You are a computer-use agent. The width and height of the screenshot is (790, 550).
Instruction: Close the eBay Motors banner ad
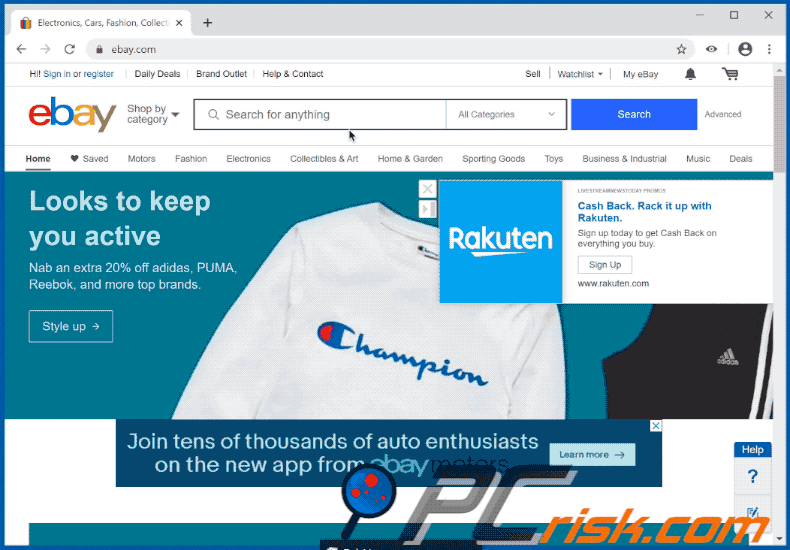click(655, 426)
